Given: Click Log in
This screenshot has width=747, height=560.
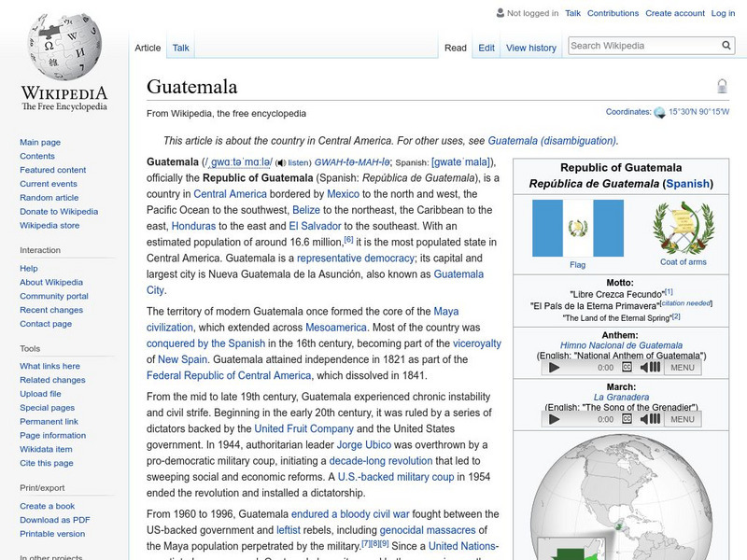Looking at the screenshot, I should 723,13.
